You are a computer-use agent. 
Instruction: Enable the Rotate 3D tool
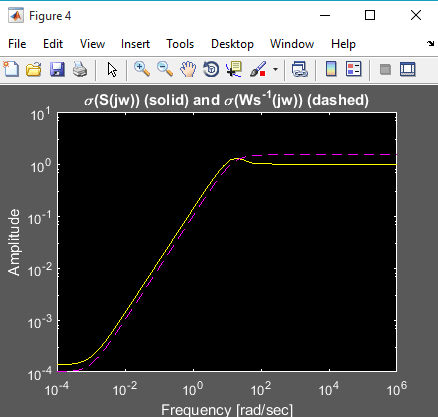(211, 69)
